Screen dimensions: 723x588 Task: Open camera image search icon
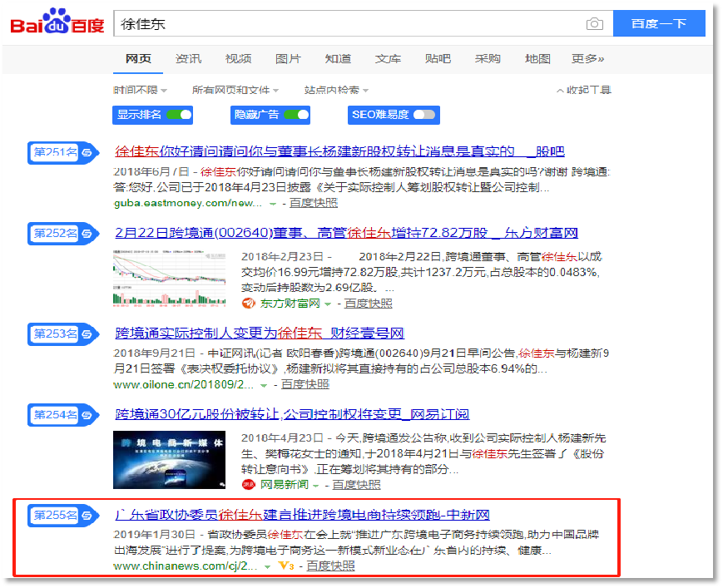pyautogui.click(x=594, y=23)
